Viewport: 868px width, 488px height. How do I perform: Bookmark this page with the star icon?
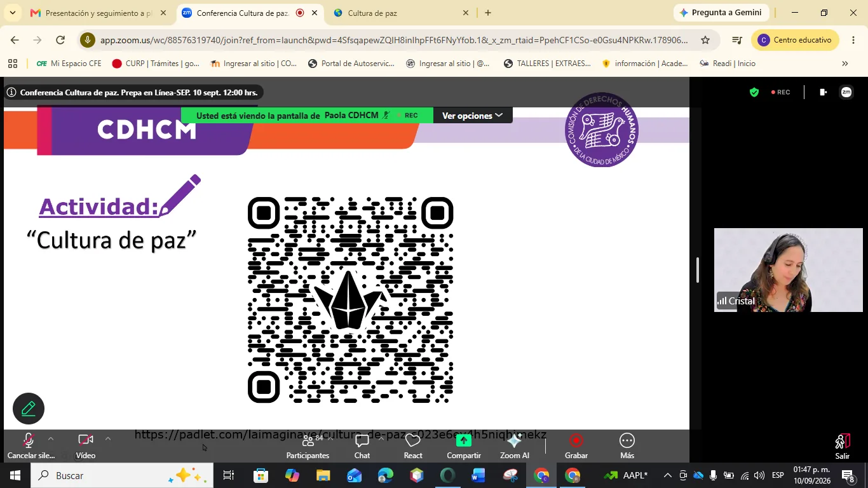tap(705, 40)
